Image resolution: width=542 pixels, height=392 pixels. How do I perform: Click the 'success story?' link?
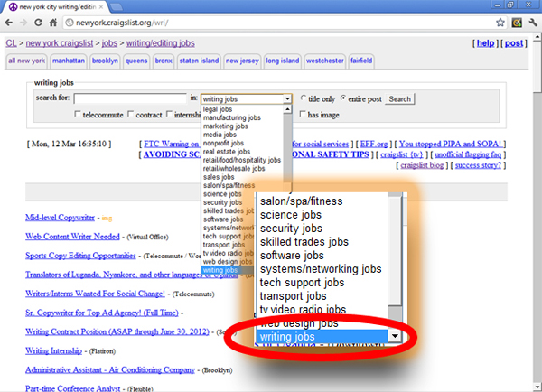pos(478,165)
